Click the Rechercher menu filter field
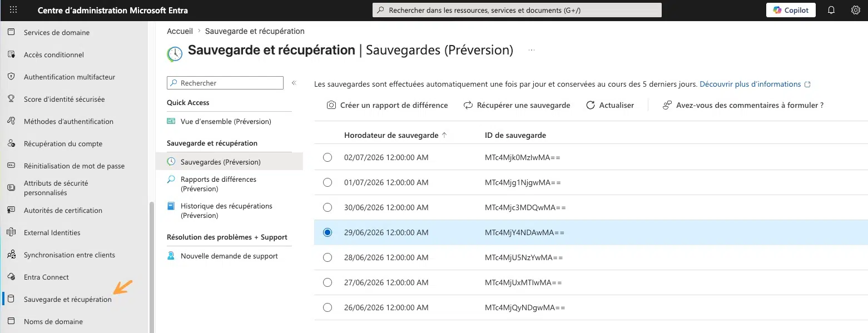 [225, 83]
